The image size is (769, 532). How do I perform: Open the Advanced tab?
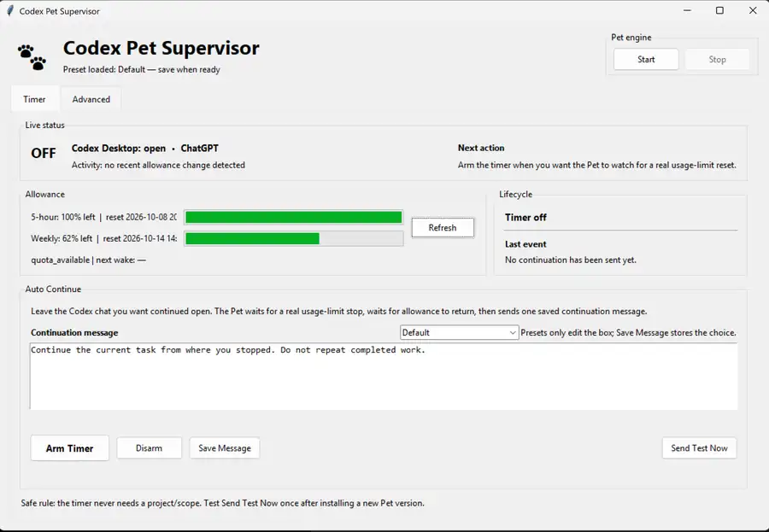91,99
